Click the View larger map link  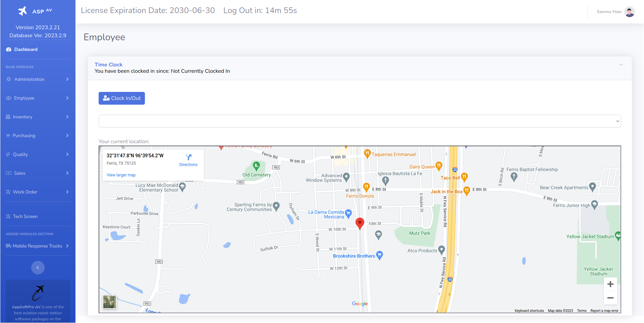(x=121, y=175)
